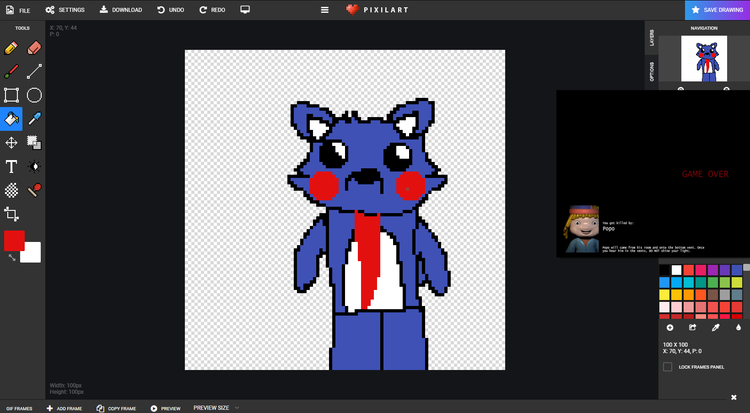Click the white secondary color swatch
750x413 pixels.
32,253
